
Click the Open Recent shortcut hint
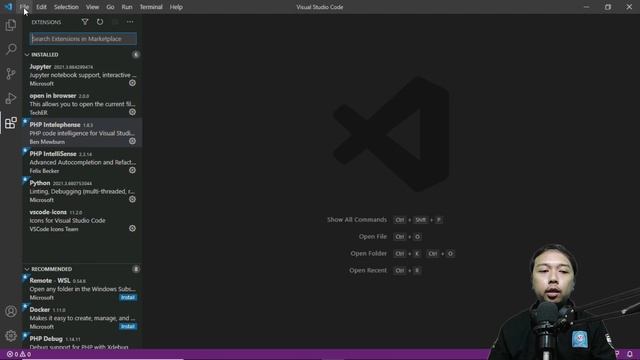(385, 270)
